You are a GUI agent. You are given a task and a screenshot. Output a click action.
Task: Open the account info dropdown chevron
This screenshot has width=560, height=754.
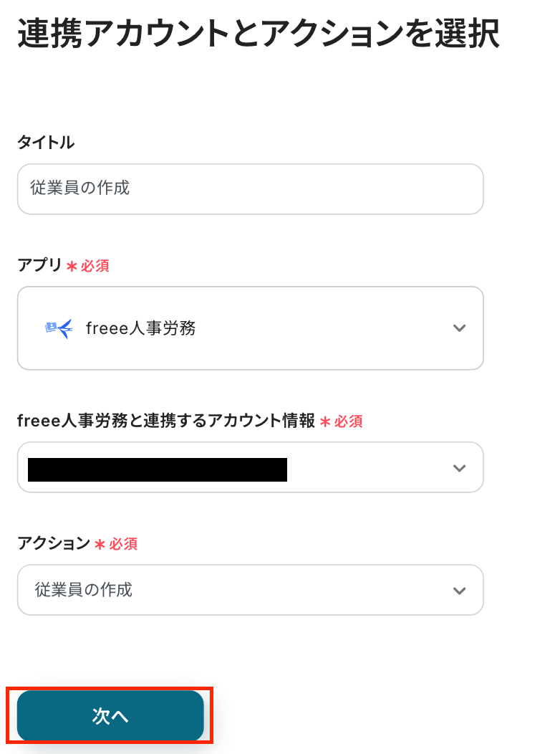[x=460, y=468]
